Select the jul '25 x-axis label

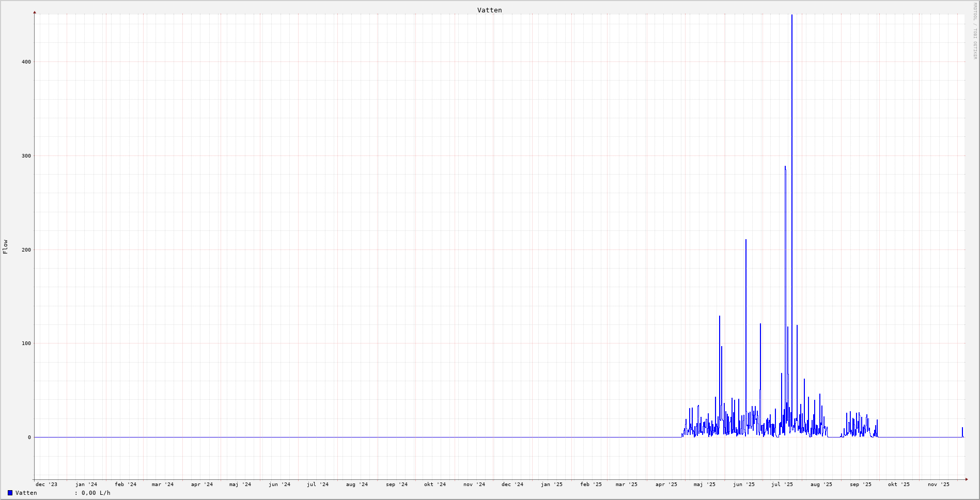pos(782,485)
